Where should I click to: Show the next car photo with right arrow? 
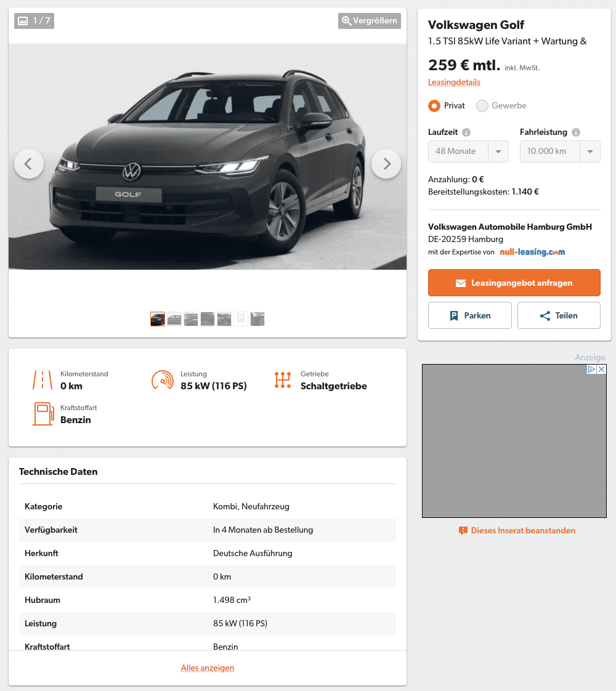[386, 164]
